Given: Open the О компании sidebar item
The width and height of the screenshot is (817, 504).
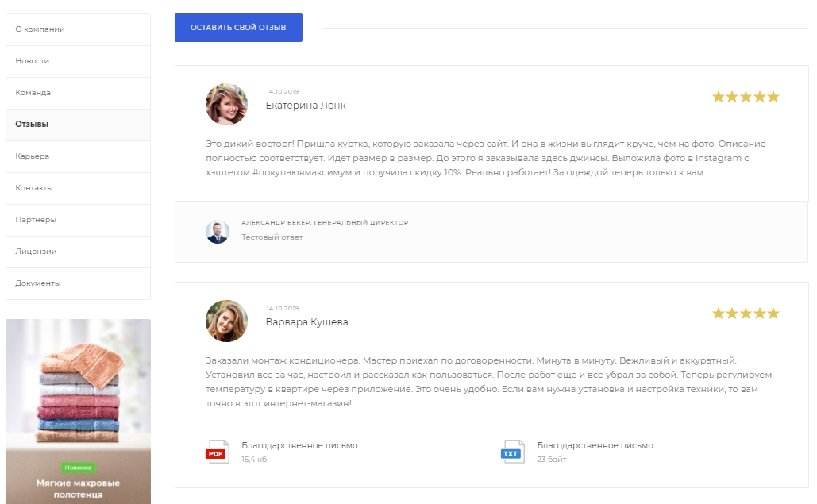Looking at the screenshot, I should [78, 29].
